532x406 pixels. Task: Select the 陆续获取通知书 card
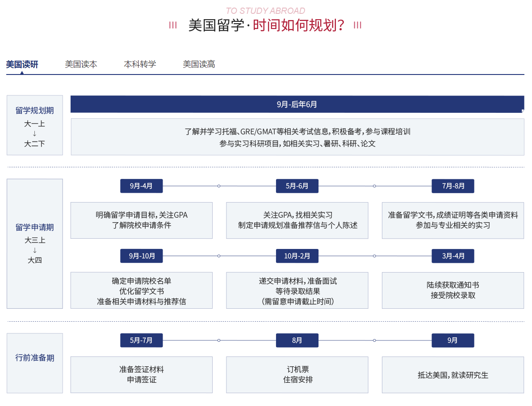(452, 290)
